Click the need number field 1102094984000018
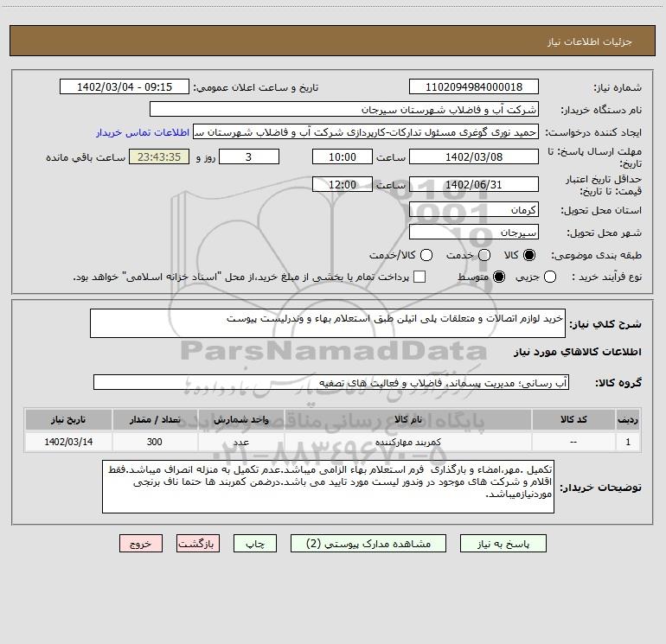Viewport: 666px width, 644px height. (474, 86)
